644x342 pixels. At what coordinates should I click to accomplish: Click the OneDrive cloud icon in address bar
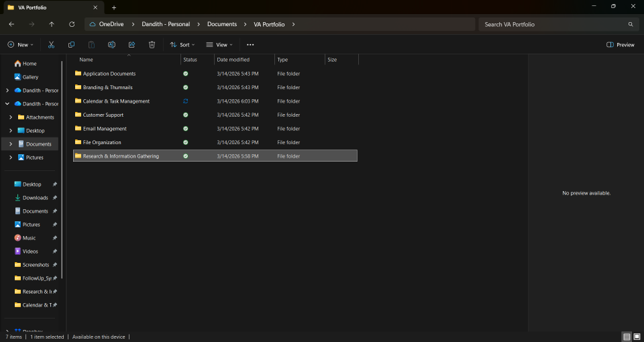pyautogui.click(x=93, y=24)
